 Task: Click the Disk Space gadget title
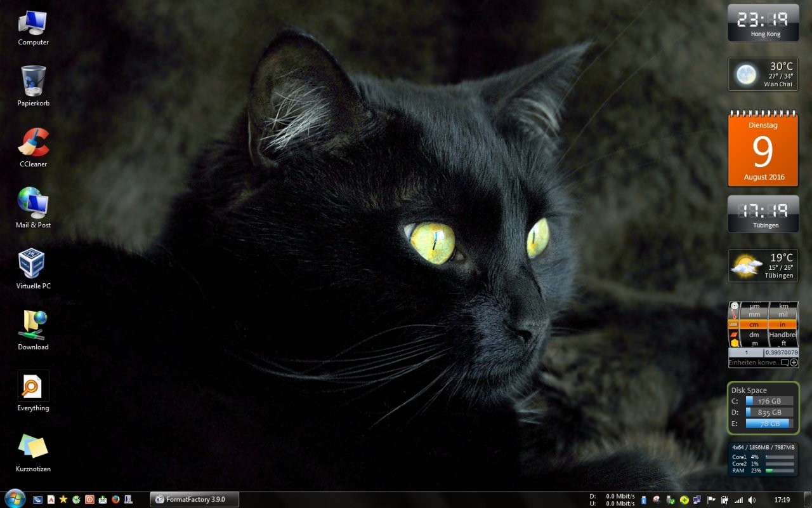749,391
